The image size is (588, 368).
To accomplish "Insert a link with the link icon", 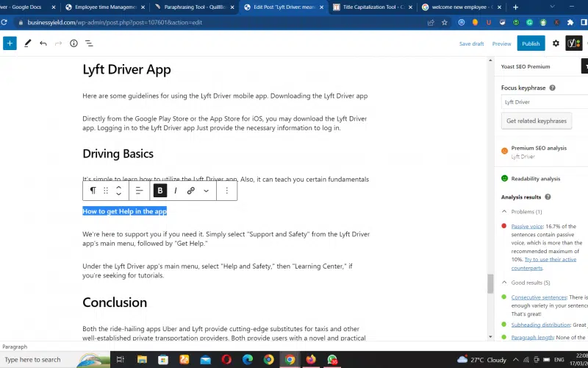I will (190, 191).
